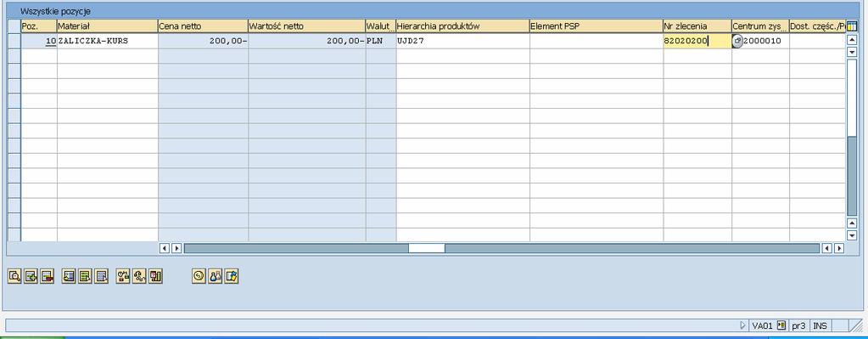The width and height of the screenshot is (868, 339).
Task: Click the PLN currency cell
Action: click(381, 41)
